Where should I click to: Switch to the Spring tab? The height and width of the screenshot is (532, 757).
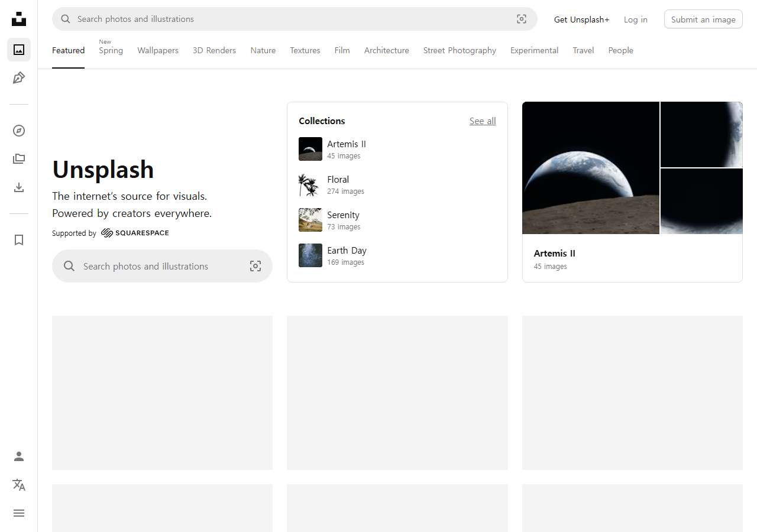click(111, 50)
